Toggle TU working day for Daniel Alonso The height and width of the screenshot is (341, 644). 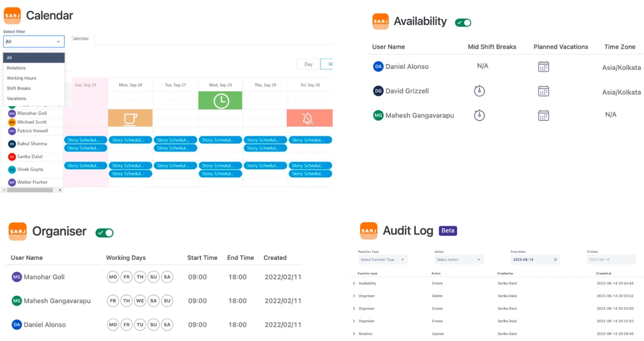pos(140,325)
